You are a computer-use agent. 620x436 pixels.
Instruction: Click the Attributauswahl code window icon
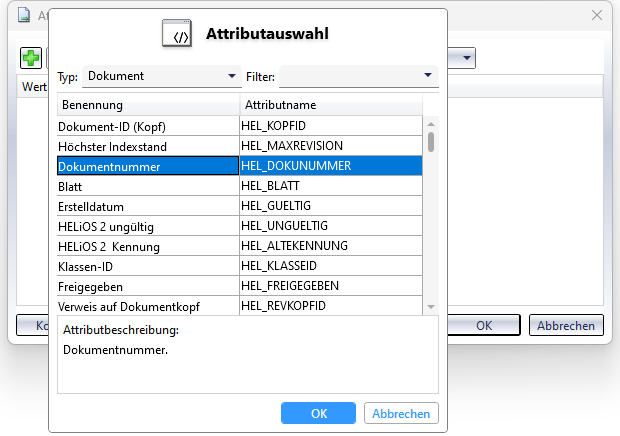(x=177, y=35)
